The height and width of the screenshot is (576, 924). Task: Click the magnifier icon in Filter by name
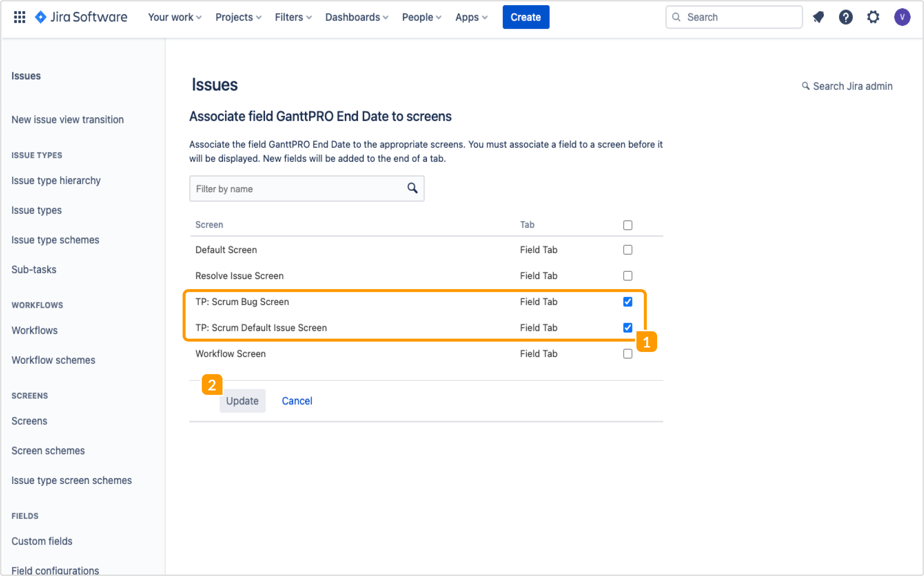[412, 188]
